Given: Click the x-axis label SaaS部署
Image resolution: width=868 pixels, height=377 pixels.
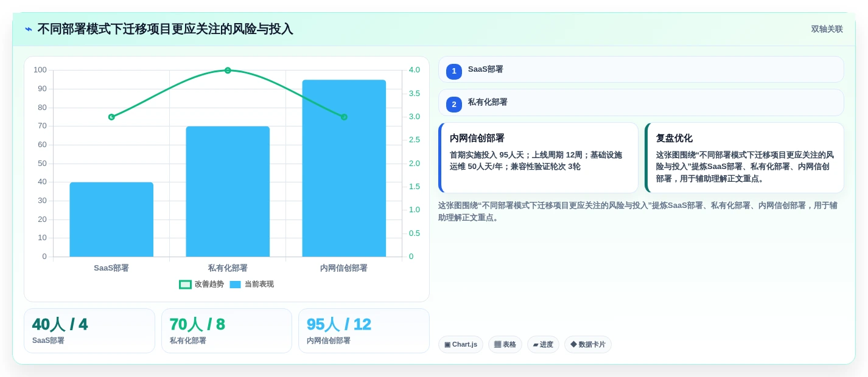Looking at the screenshot, I should point(111,268).
